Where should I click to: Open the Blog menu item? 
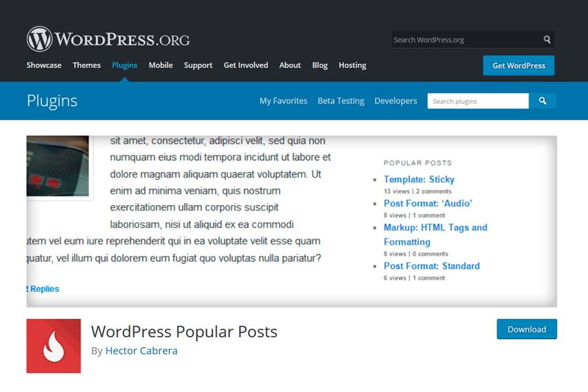tap(320, 65)
